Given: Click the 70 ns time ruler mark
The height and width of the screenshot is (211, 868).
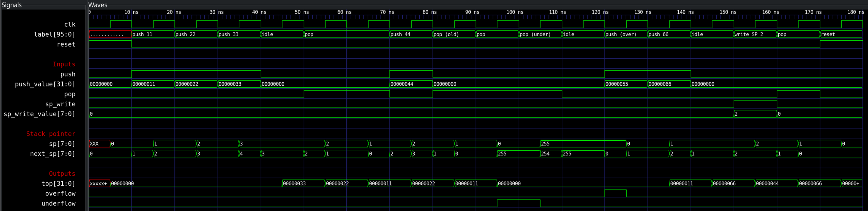Looking at the screenshot, I should 387,12.
